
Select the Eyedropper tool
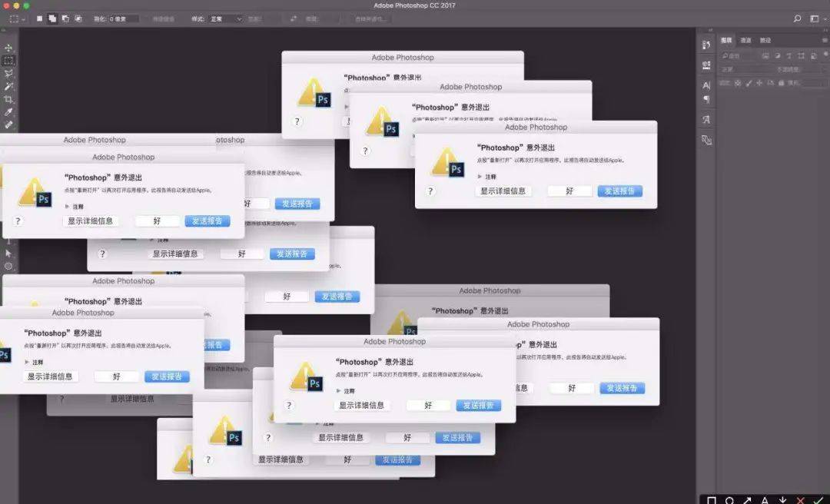[8, 111]
